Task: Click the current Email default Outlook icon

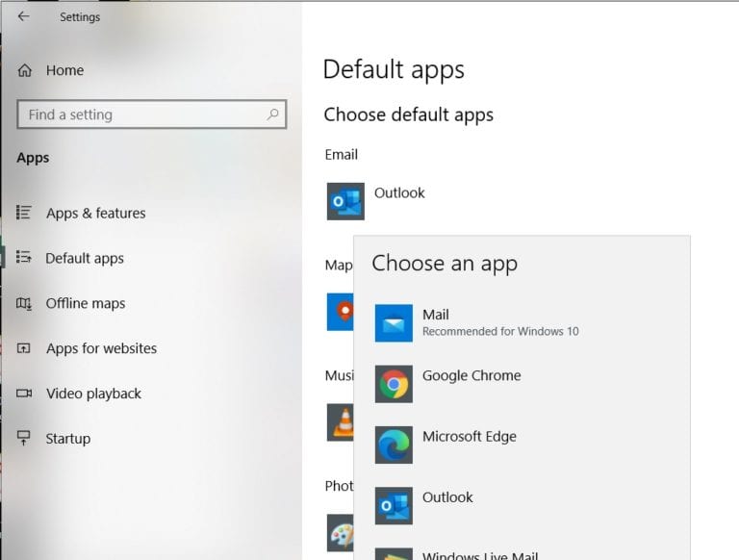Action: coord(345,201)
